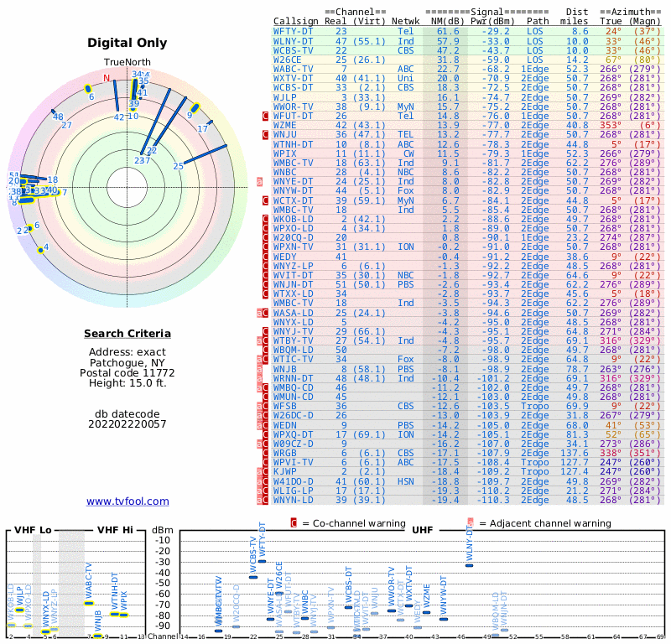Click the WFTY-DT callsign in the table
Viewport: 671px width, 644px height.
293,31
